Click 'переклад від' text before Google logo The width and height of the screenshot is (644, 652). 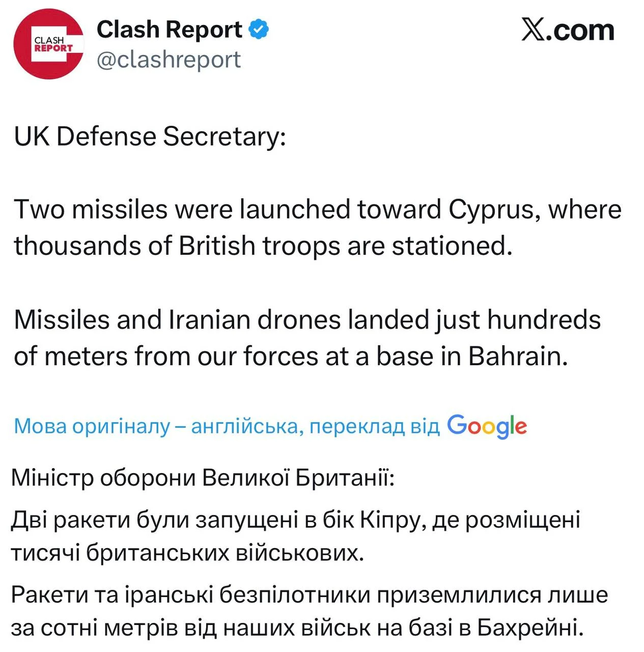click(x=375, y=426)
